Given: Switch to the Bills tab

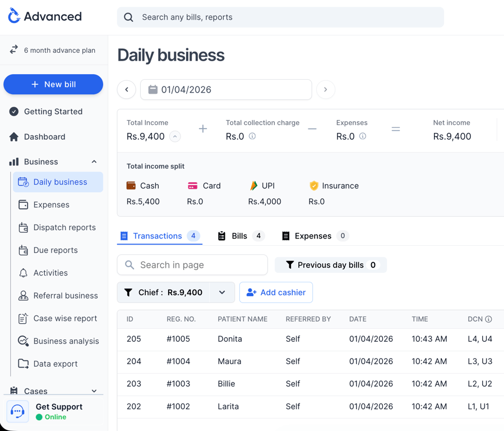Looking at the screenshot, I should [x=240, y=236].
